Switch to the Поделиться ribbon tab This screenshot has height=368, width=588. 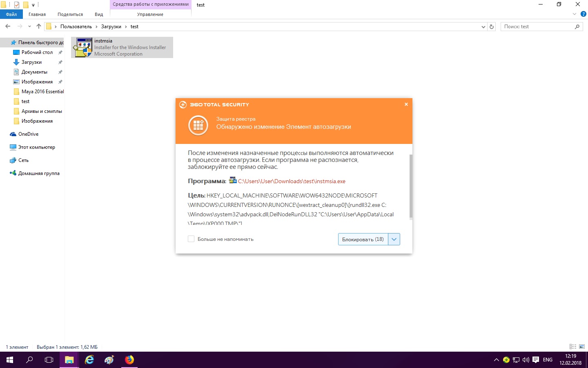point(70,14)
